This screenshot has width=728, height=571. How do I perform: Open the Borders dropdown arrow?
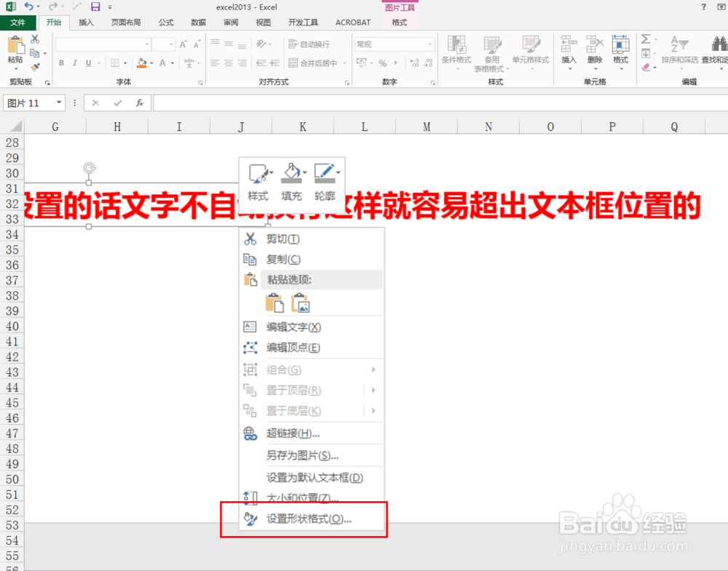click(x=125, y=63)
